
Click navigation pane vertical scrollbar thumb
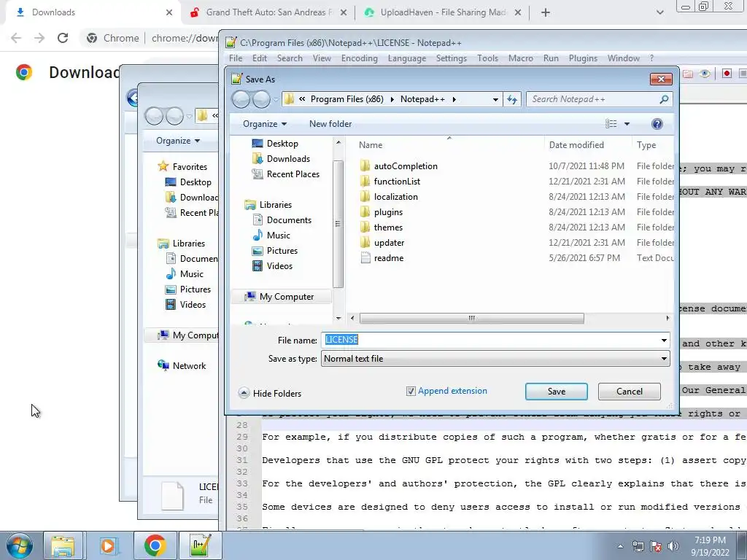click(x=338, y=224)
